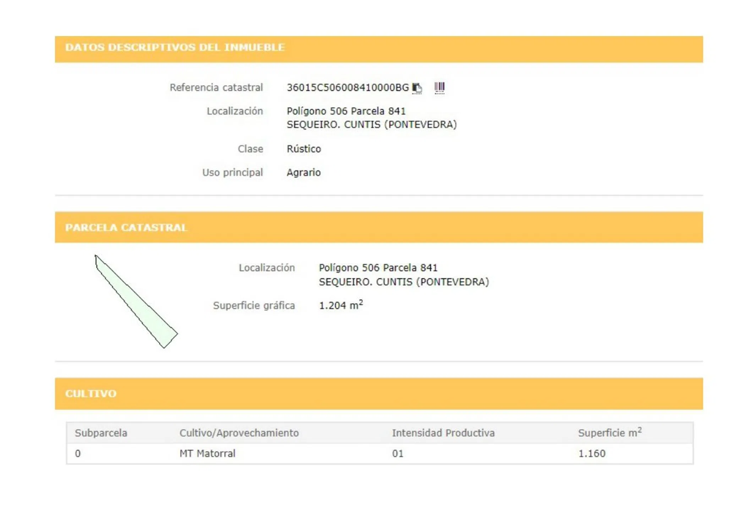The width and height of the screenshot is (756, 532).
Task: Select the subparcela '0' cell
Action: [78, 453]
